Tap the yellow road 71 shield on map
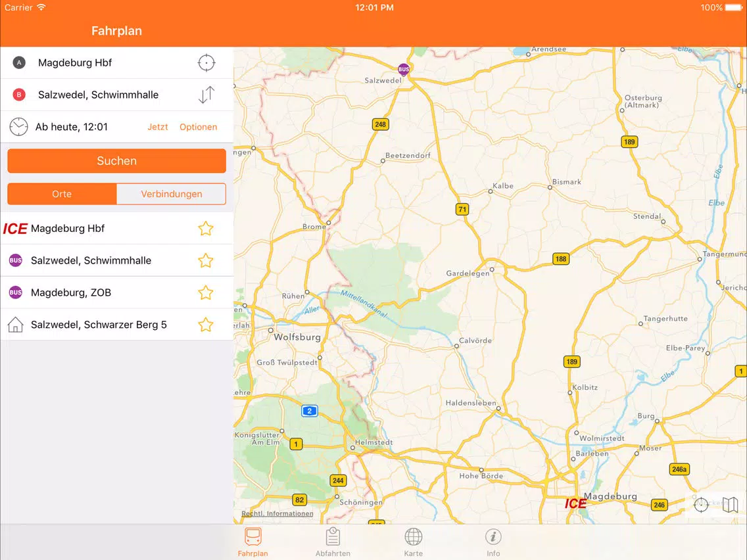747x560 pixels. coord(462,209)
